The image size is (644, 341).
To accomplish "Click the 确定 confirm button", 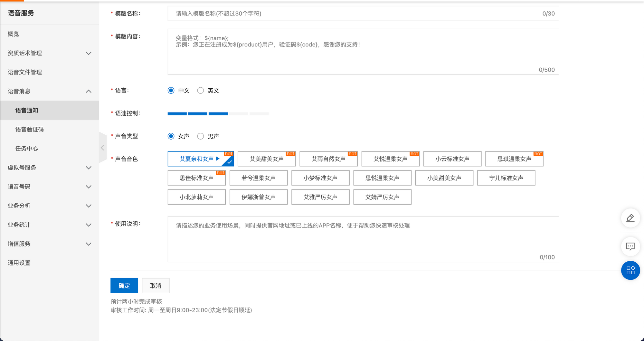I will click(124, 286).
